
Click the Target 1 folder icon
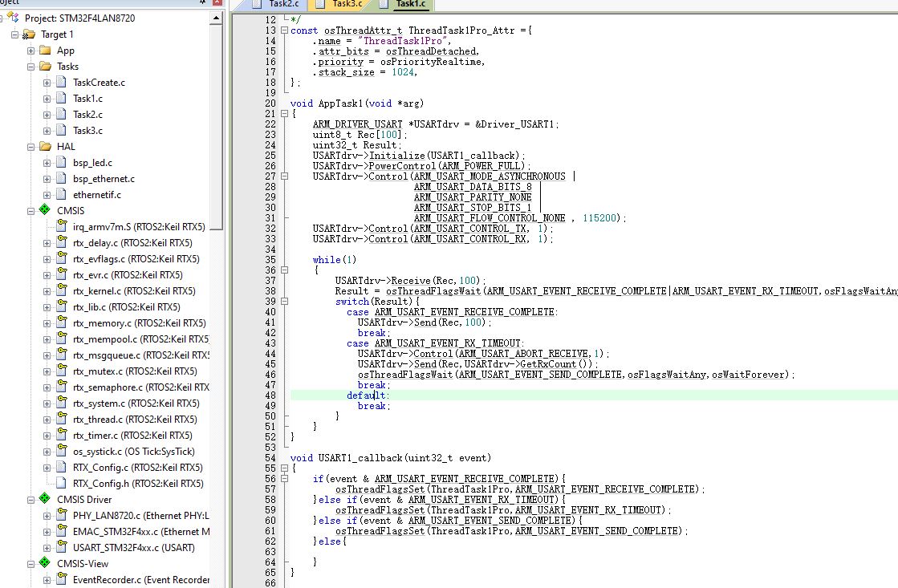click(x=29, y=34)
